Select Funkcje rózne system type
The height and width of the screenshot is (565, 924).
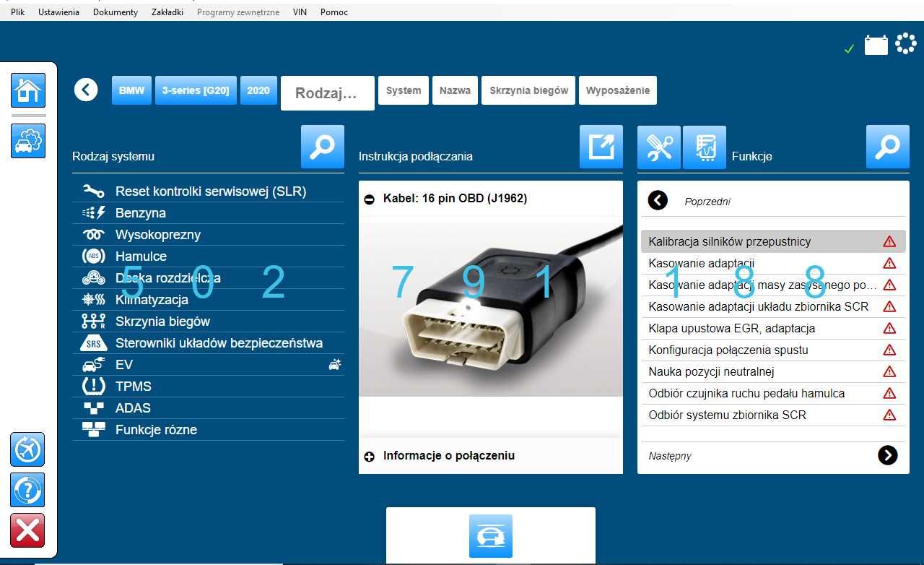point(208,430)
